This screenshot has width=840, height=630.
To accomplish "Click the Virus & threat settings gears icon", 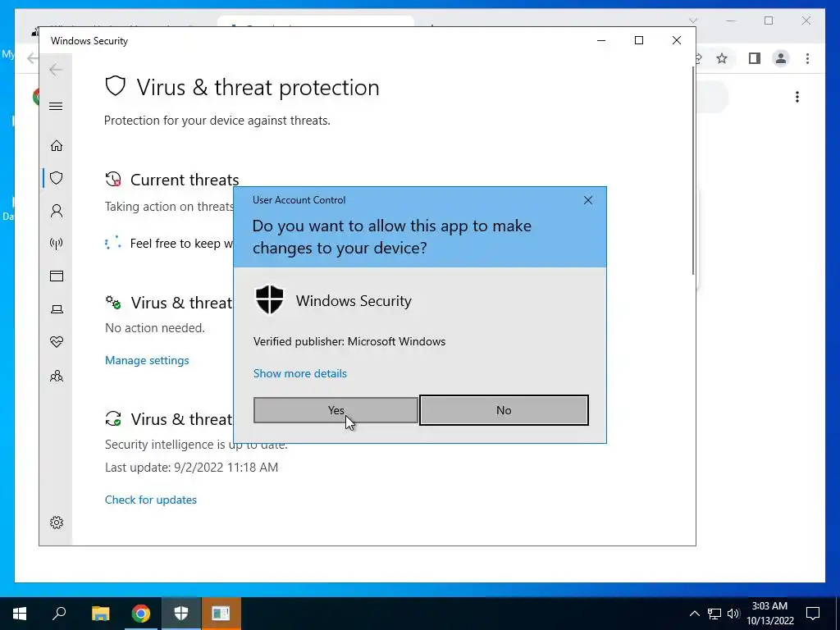I will [113, 302].
